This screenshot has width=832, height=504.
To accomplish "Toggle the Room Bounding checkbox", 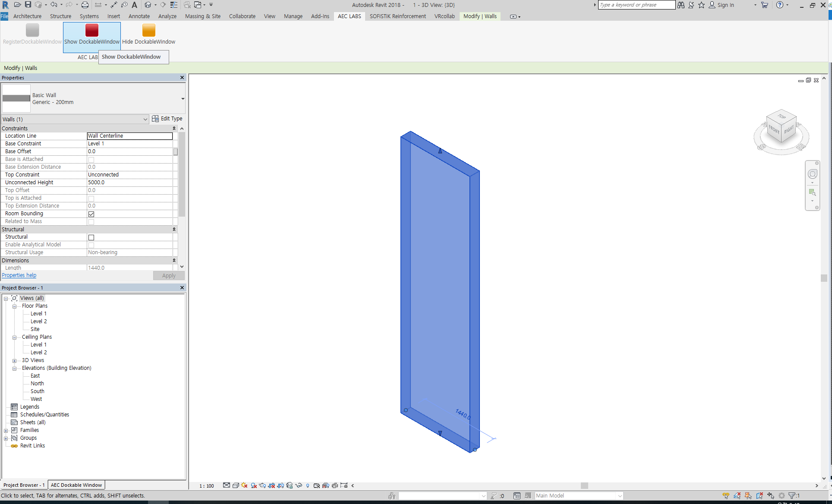I will point(91,214).
